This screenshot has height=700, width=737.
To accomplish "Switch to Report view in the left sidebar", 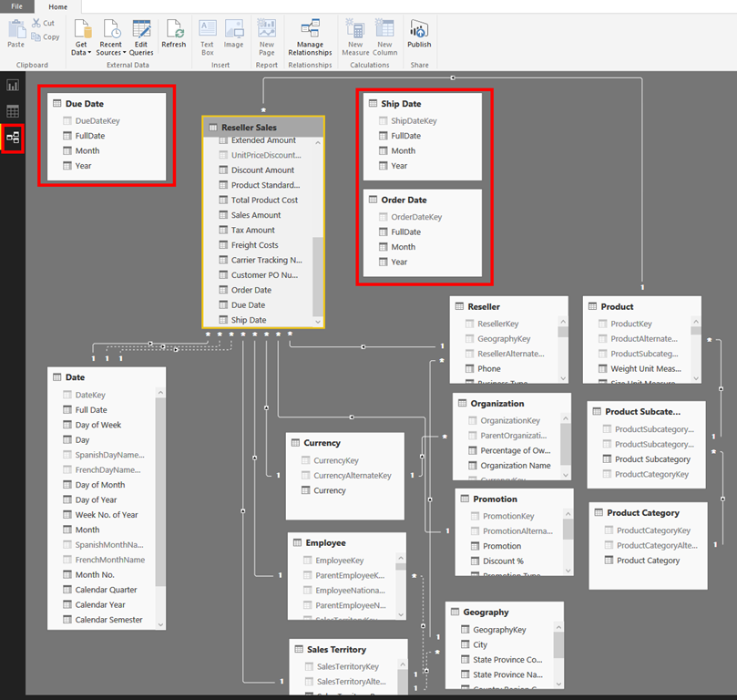I will click(13, 85).
